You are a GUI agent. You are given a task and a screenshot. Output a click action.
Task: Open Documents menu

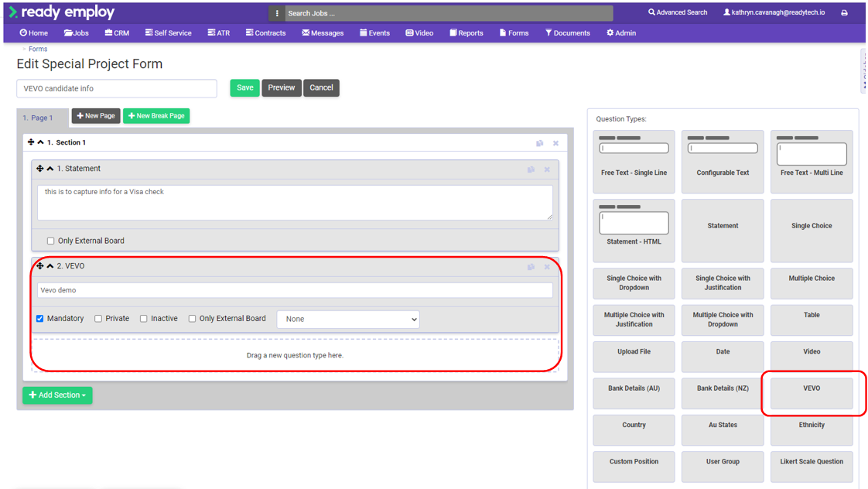pos(567,32)
